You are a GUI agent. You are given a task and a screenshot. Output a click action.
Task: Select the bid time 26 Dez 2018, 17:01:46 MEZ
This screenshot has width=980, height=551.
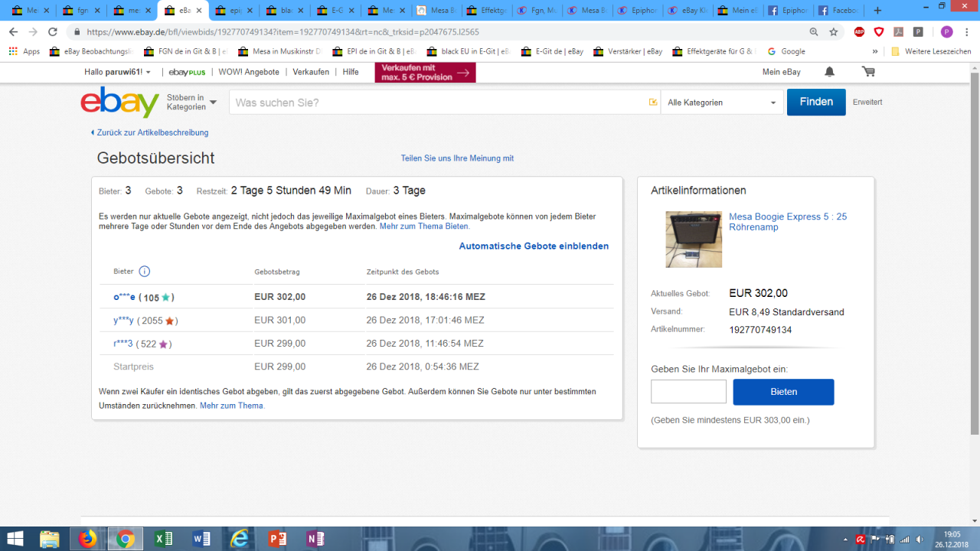tap(425, 321)
